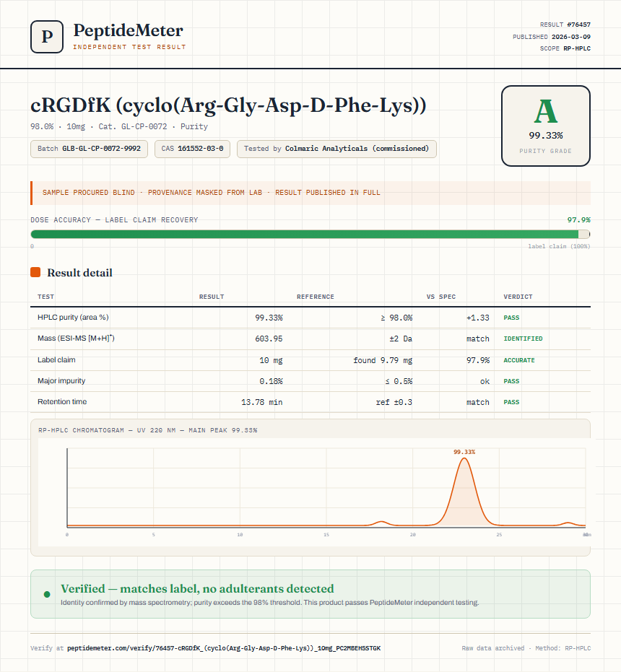
Task: Click the 603.95 mass result cell
Action: pyautogui.click(x=269, y=339)
